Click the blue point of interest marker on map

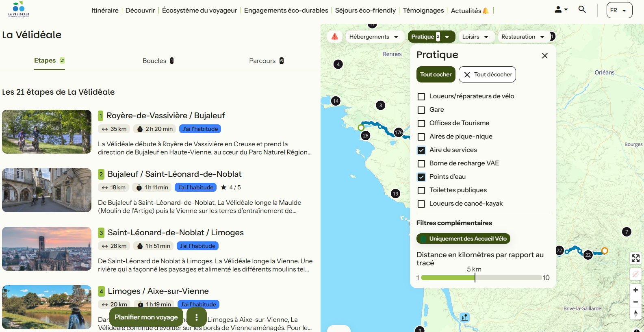464,317
